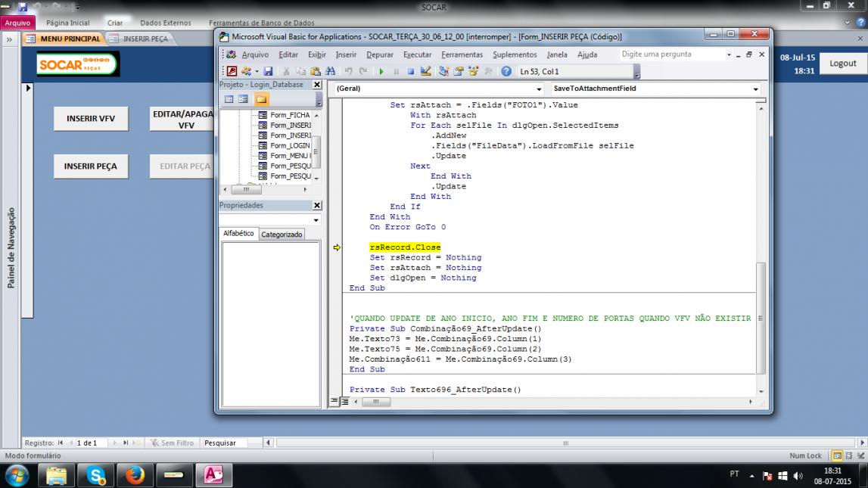Open Skype from the Windows taskbar
The width and height of the screenshot is (868, 488).
tap(96, 475)
